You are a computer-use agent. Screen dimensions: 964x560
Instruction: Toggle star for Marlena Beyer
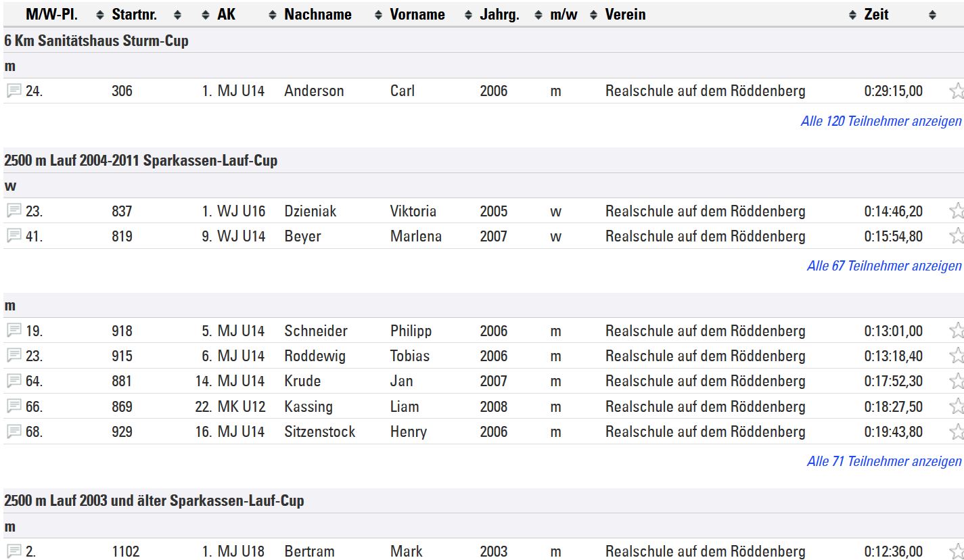(956, 236)
